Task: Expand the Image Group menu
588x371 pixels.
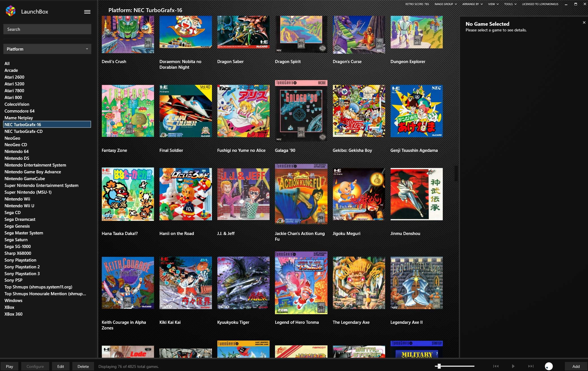Action: coord(446,4)
